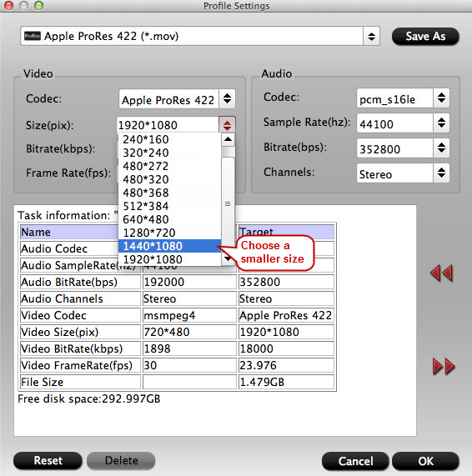Image resolution: width=472 pixels, height=476 pixels.
Task: Click the Delete button
Action: [x=121, y=460]
